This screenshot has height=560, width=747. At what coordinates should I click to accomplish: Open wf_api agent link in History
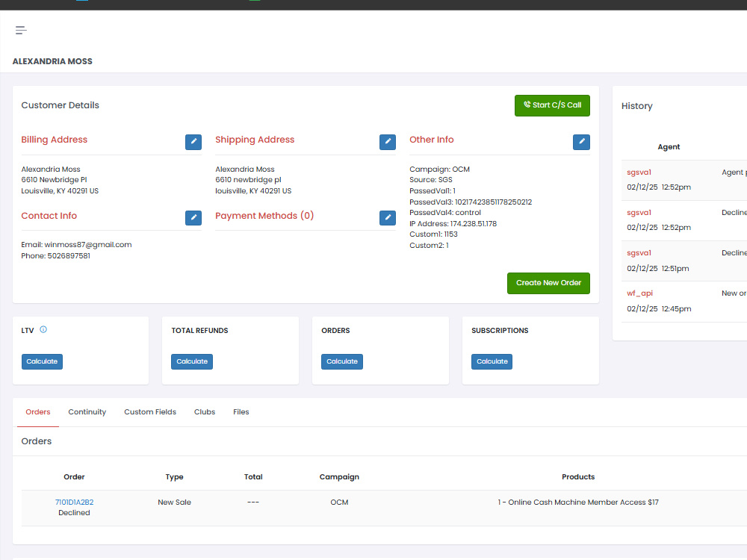pos(640,293)
